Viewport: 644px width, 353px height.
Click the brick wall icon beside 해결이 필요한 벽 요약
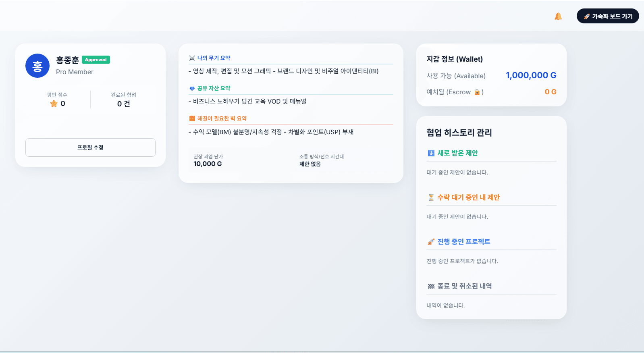pyautogui.click(x=192, y=118)
